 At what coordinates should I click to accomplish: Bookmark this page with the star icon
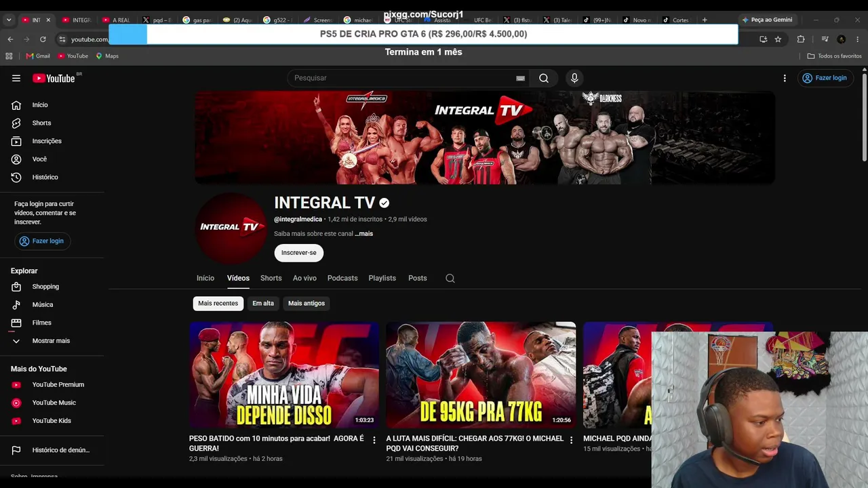tap(778, 39)
